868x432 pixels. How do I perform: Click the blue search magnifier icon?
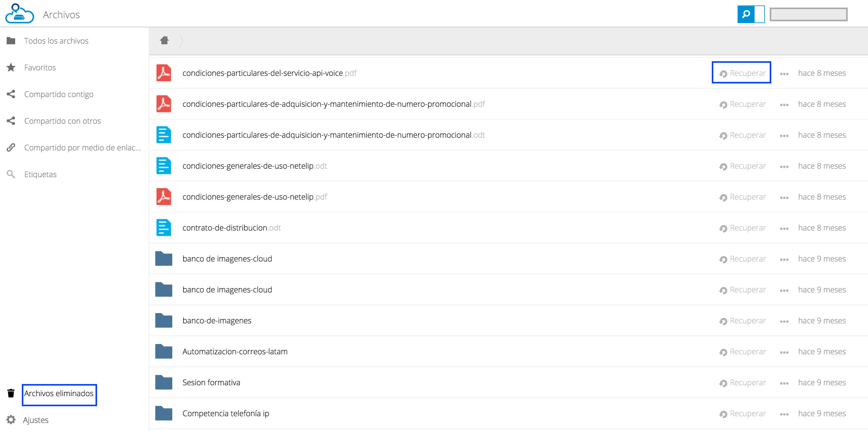click(x=746, y=14)
